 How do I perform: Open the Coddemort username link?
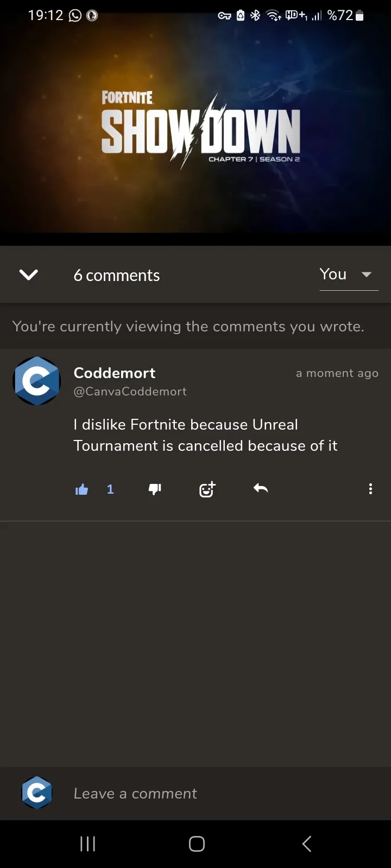click(115, 373)
